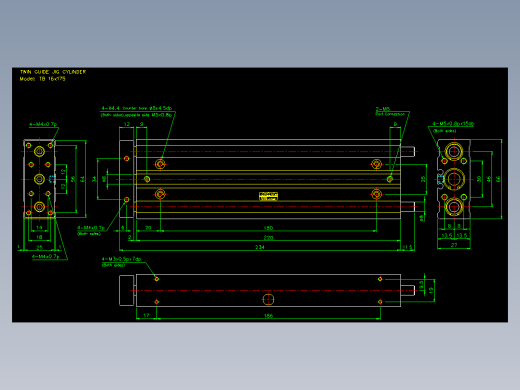This screenshot has height=390, width=520.
Task: Click the "14" dimension under left end view
Action: pyautogui.click(x=39, y=228)
